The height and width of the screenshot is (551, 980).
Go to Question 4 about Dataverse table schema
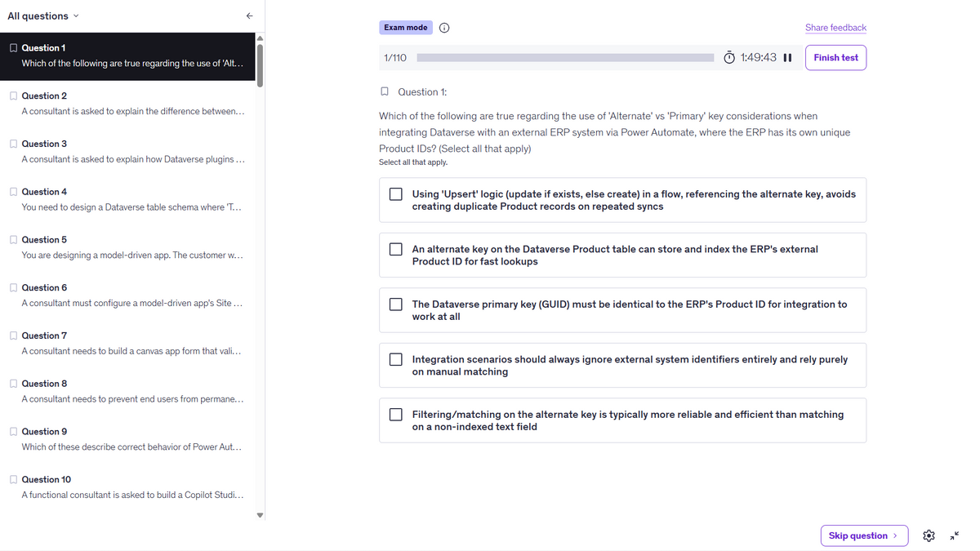(x=127, y=199)
